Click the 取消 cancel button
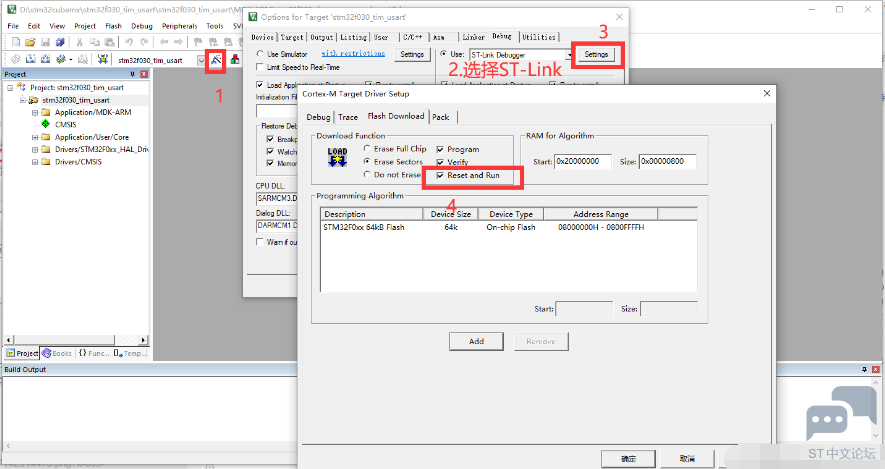This screenshot has height=469, width=885. [x=687, y=459]
